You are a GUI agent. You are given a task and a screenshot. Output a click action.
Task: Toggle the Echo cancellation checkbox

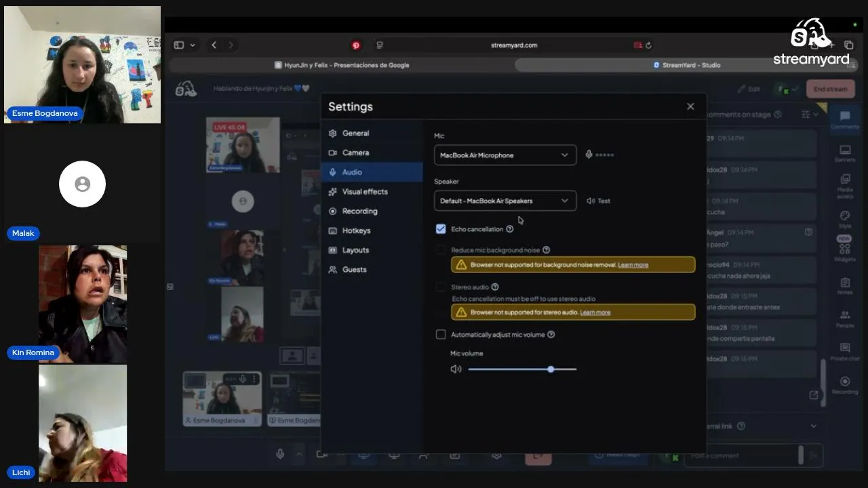pyautogui.click(x=441, y=229)
